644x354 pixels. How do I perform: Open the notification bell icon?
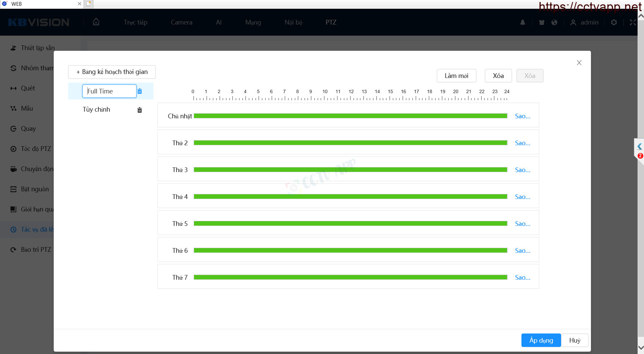tap(522, 23)
